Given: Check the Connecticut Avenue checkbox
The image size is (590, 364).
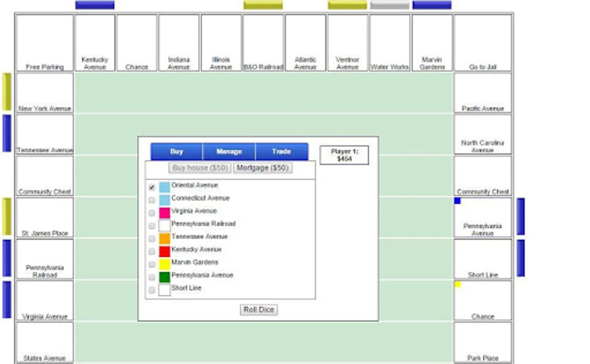Looking at the screenshot, I should (x=152, y=200).
